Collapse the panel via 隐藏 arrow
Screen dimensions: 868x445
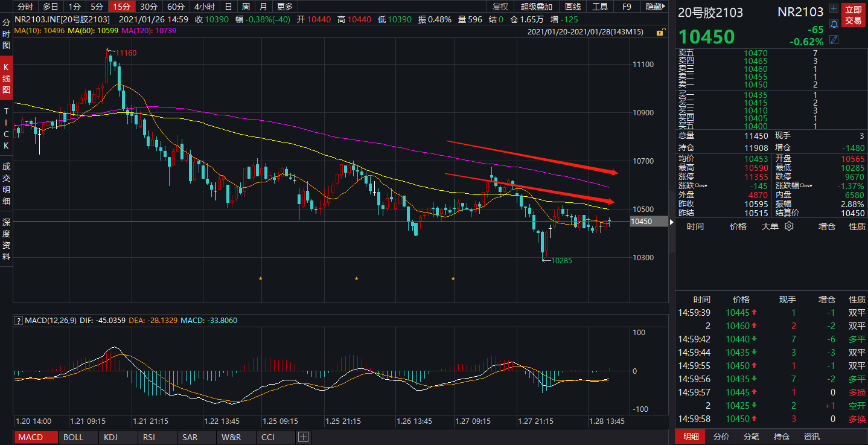656,7
